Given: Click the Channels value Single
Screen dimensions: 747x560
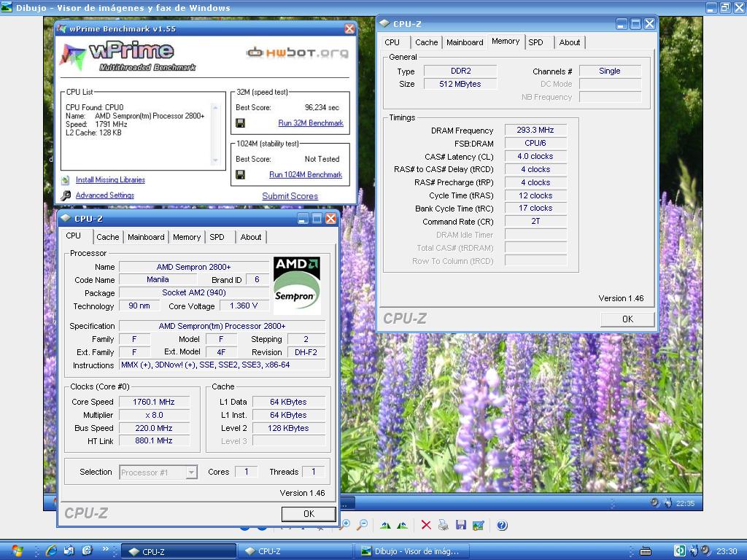Looking at the screenshot, I should point(610,71).
